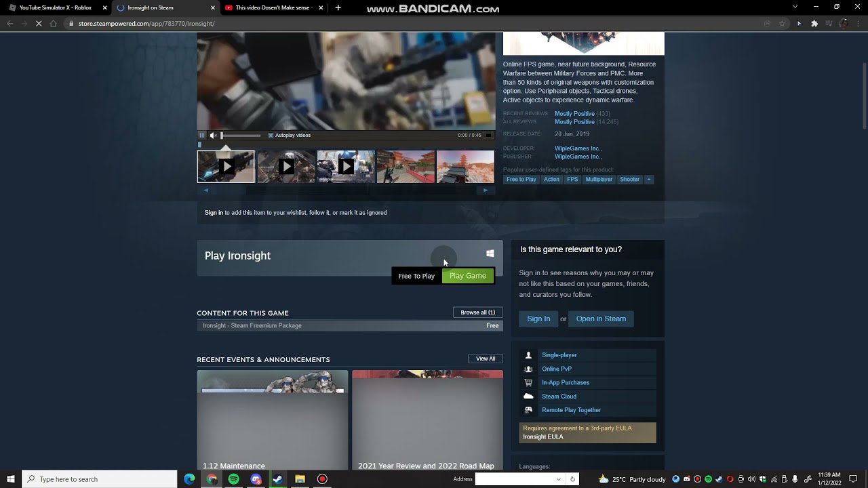Open the pagoda screenshot thumbnail
This screenshot has width=868, height=488.
pos(465,167)
